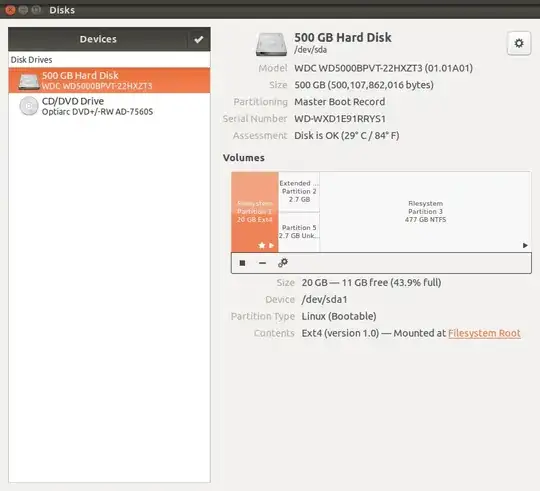Select the 500 GB Hard Disk device
The width and height of the screenshot is (540, 491).
109,81
